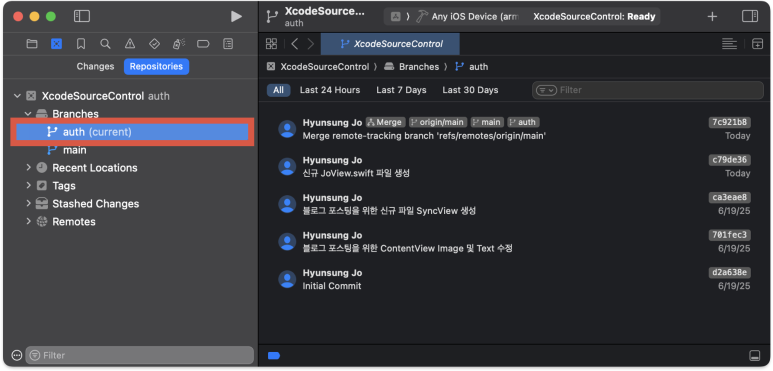The width and height of the screenshot is (773, 371).
Task: Toggle the inspector panel button
Action: (750, 16)
